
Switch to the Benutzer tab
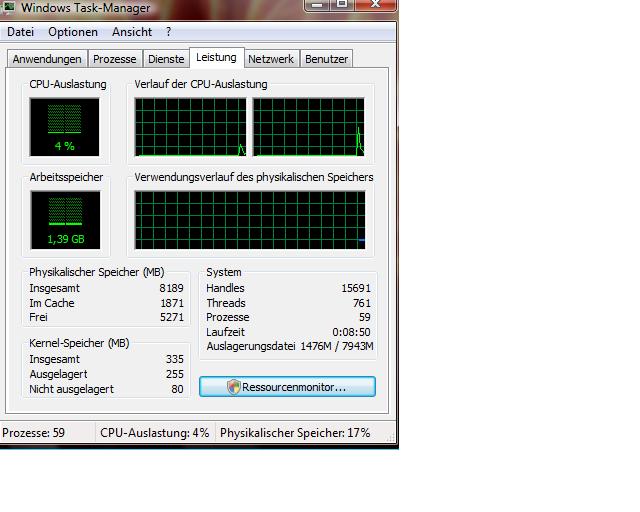tap(327, 59)
